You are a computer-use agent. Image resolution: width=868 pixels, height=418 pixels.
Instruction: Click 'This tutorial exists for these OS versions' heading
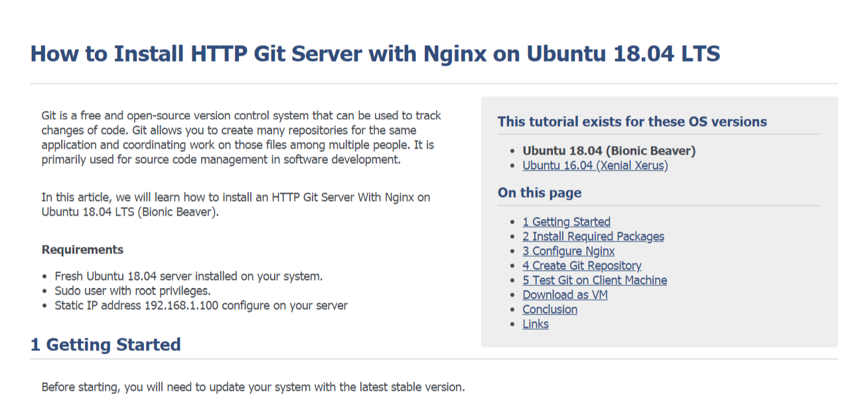click(632, 121)
